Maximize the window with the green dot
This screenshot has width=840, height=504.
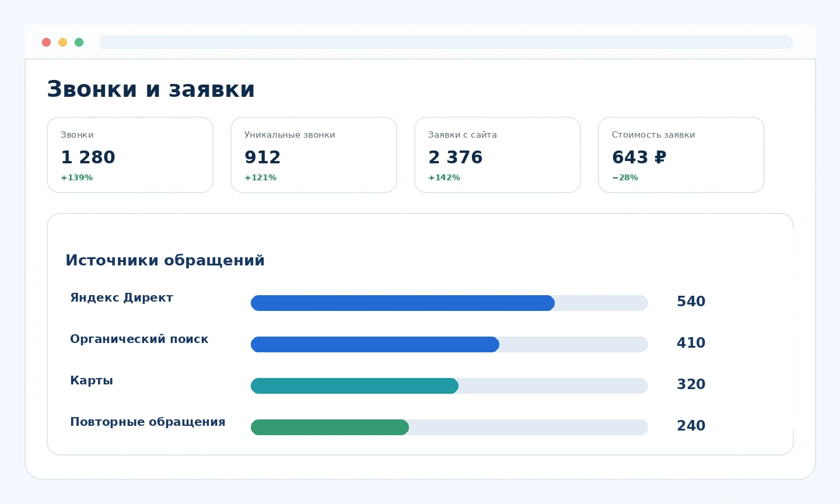point(79,42)
